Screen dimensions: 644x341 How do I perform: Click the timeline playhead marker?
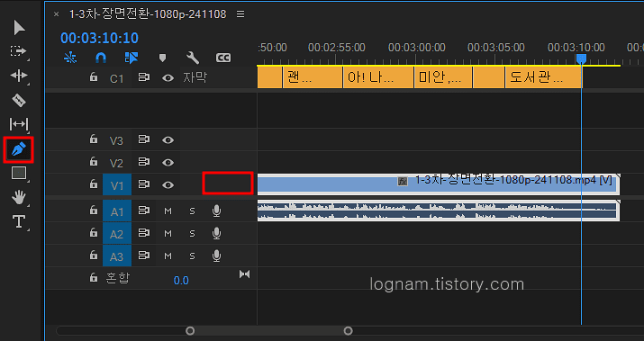(581, 59)
